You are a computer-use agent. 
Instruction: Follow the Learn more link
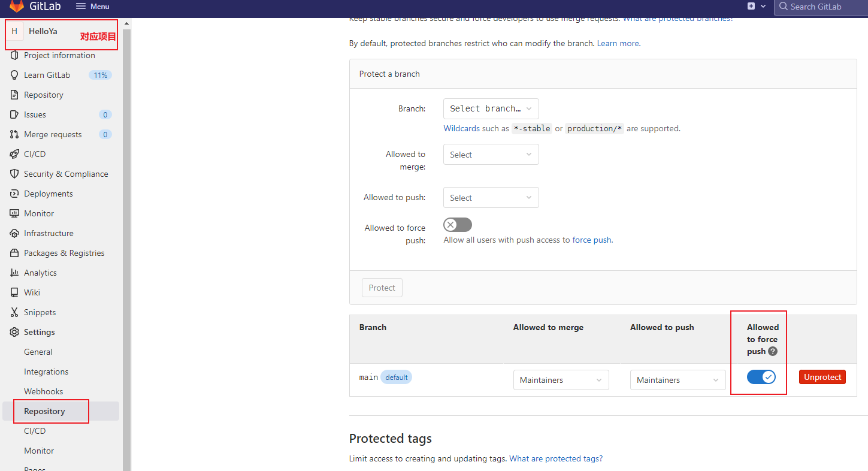point(618,43)
